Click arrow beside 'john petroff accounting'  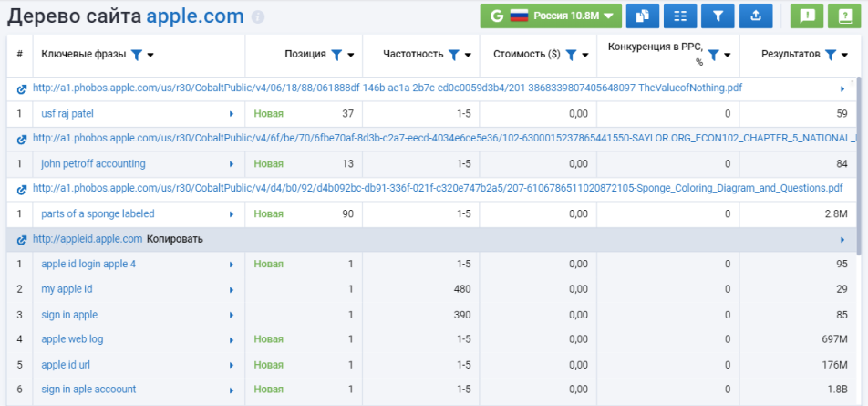(x=232, y=164)
